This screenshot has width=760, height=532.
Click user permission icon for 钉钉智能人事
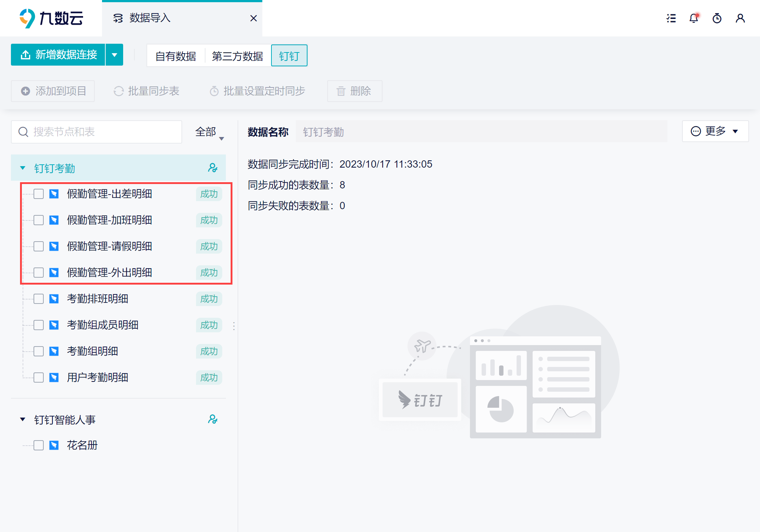tap(213, 419)
